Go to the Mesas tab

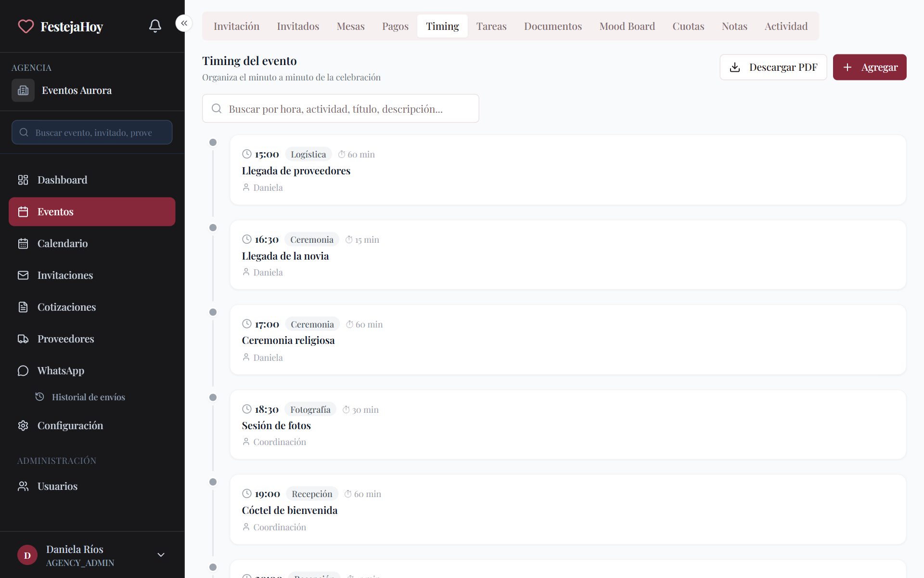pos(351,26)
